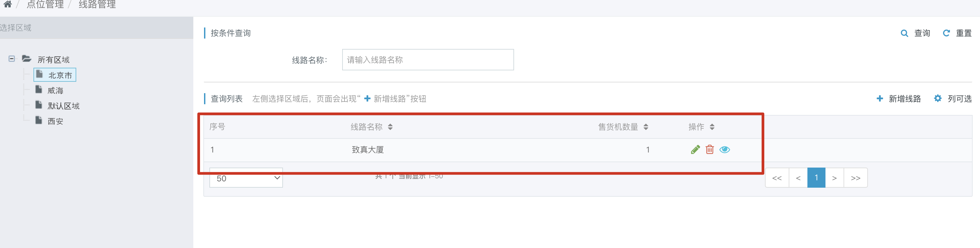Screen dimensions: 980x248
Task: Select 威海 in the region tree
Action: click(x=55, y=90)
